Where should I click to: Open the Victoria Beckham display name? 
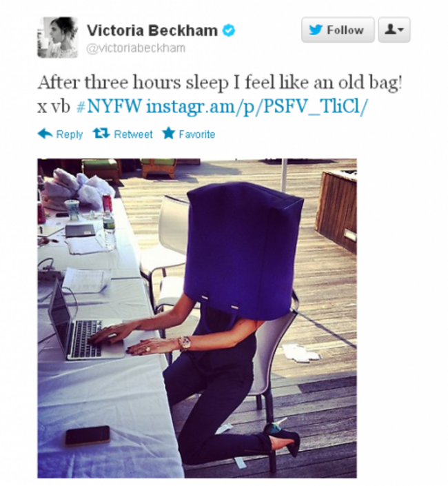tap(152, 30)
